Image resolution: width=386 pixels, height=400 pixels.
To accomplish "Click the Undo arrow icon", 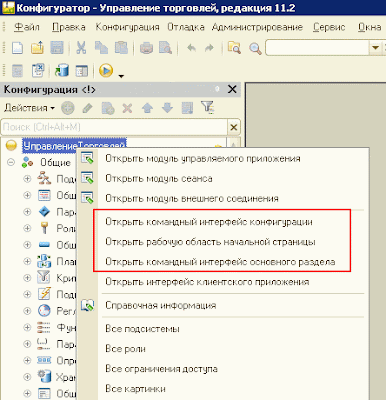I will coord(191,48).
